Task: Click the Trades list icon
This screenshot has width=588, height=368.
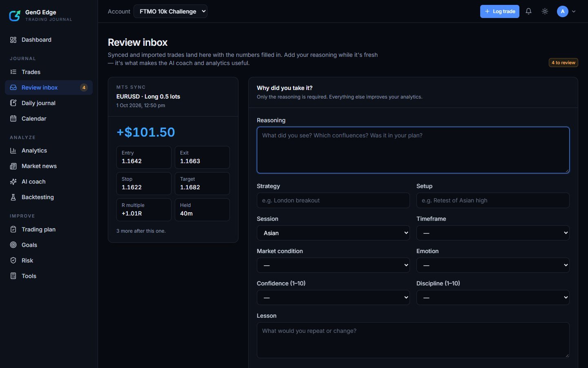Action: pyautogui.click(x=13, y=72)
